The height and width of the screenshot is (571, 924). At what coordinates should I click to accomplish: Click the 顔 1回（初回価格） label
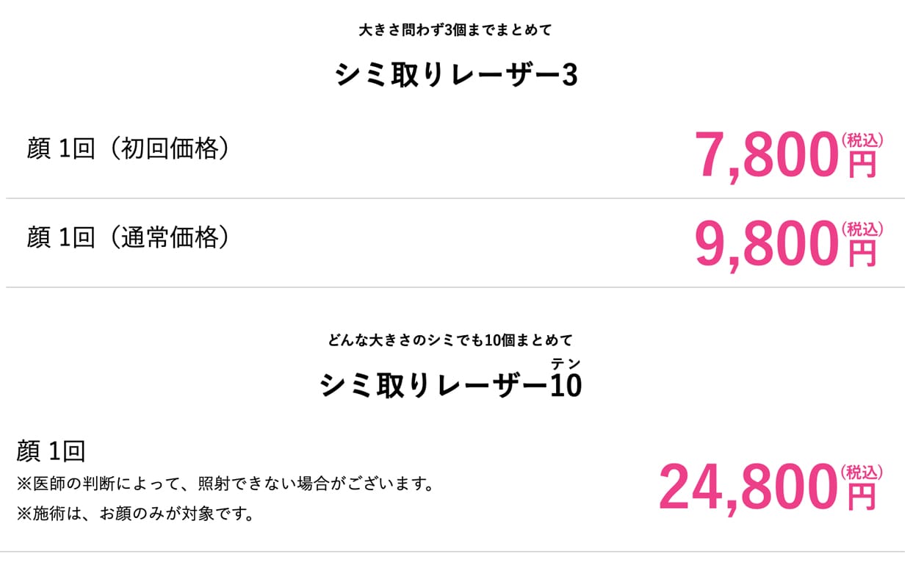(x=129, y=149)
